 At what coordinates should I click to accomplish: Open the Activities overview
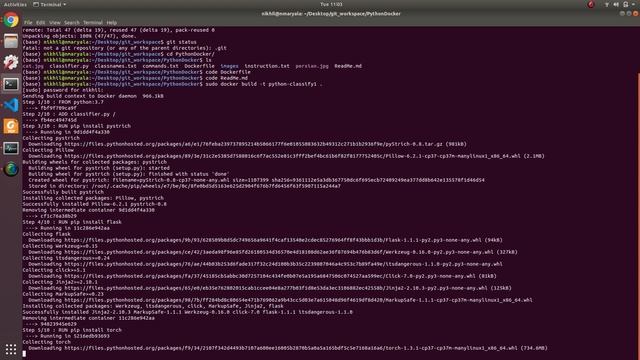[x=15, y=4]
